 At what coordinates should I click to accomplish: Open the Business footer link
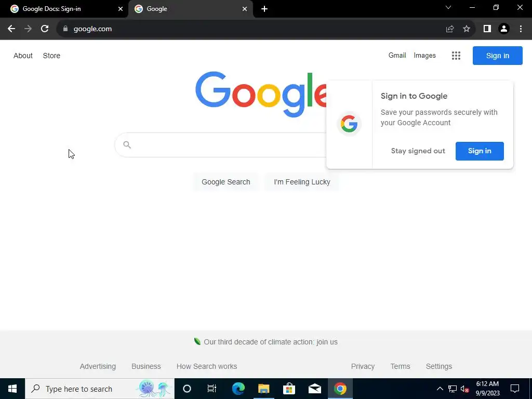146,366
